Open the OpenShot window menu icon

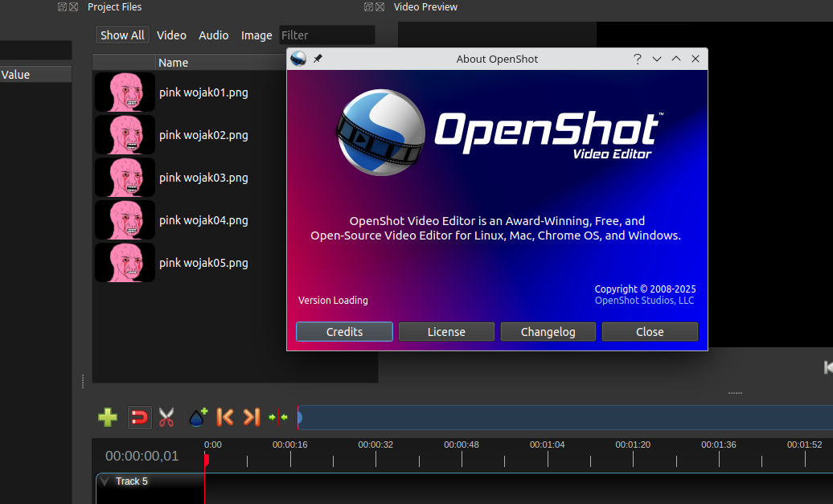[298, 59]
